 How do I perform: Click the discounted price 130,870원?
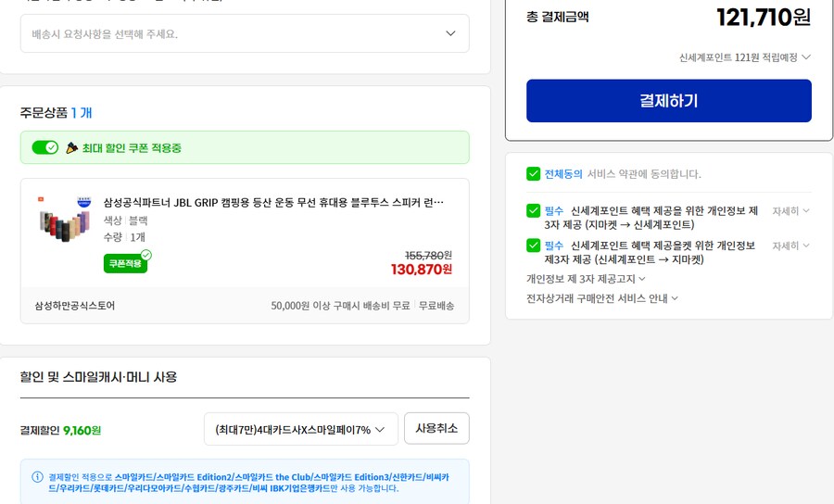[x=422, y=270]
